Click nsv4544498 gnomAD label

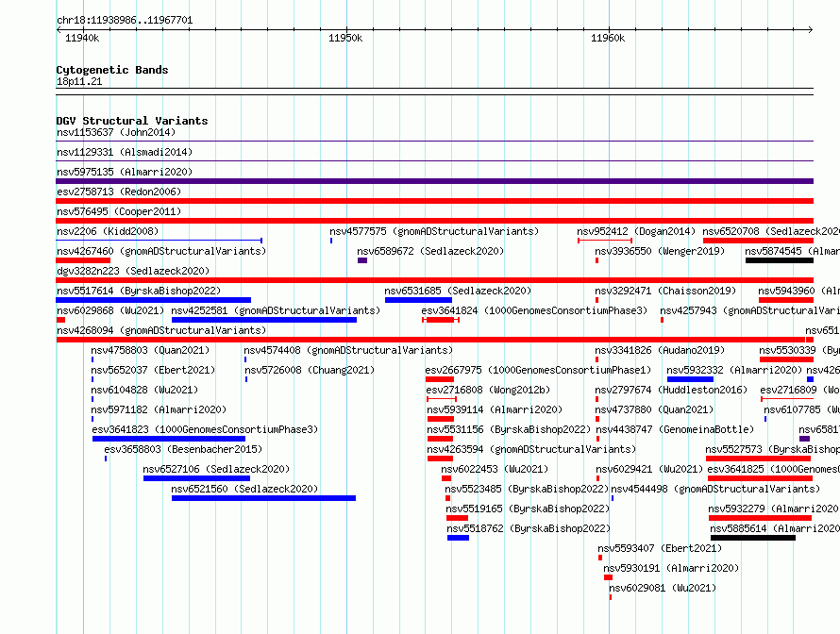click(x=715, y=489)
